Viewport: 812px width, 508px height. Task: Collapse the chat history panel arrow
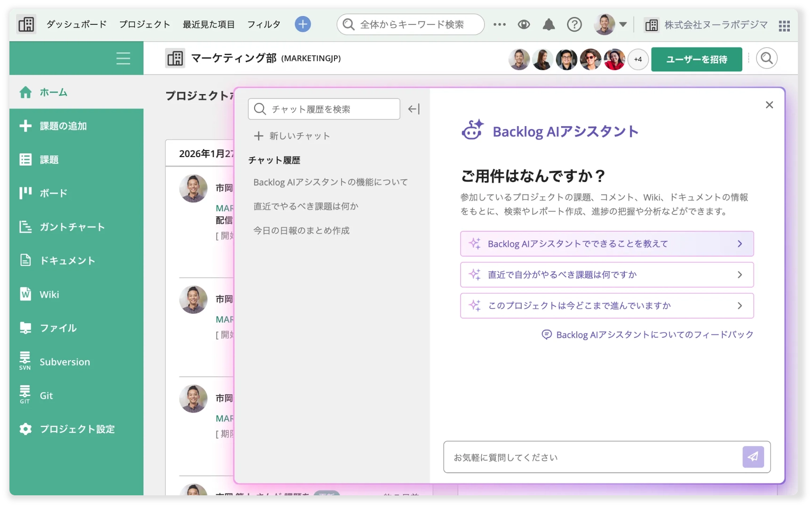point(414,109)
